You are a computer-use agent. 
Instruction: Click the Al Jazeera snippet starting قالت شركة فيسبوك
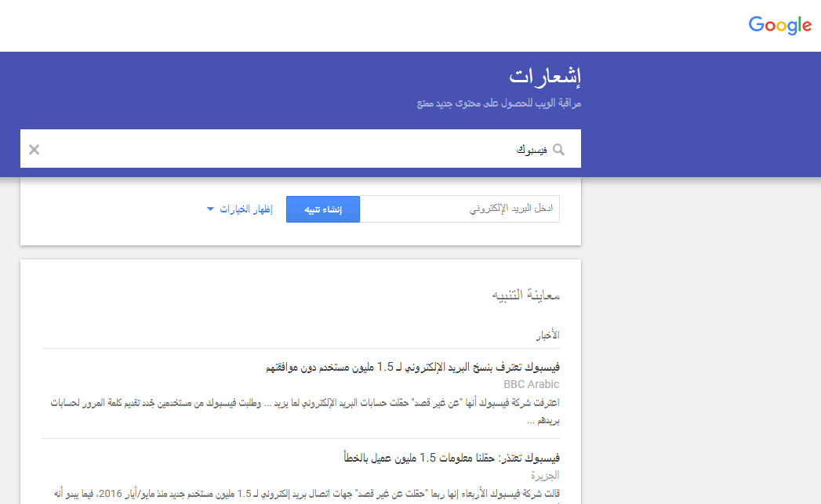coord(307,494)
